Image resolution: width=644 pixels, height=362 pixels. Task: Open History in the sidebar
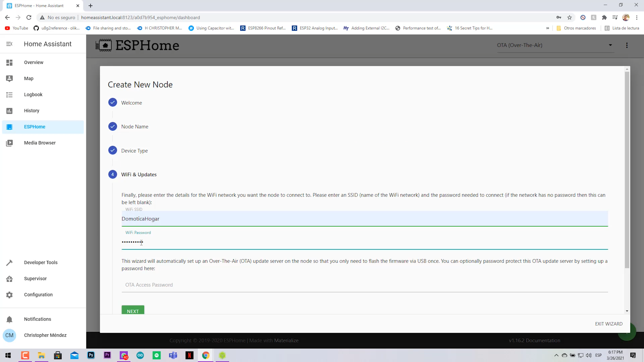click(x=43, y=111)
